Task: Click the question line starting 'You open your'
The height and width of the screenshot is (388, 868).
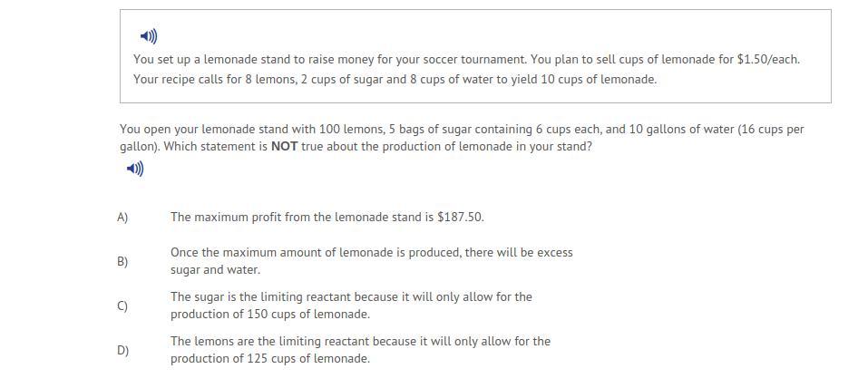Action: [462, 130]
